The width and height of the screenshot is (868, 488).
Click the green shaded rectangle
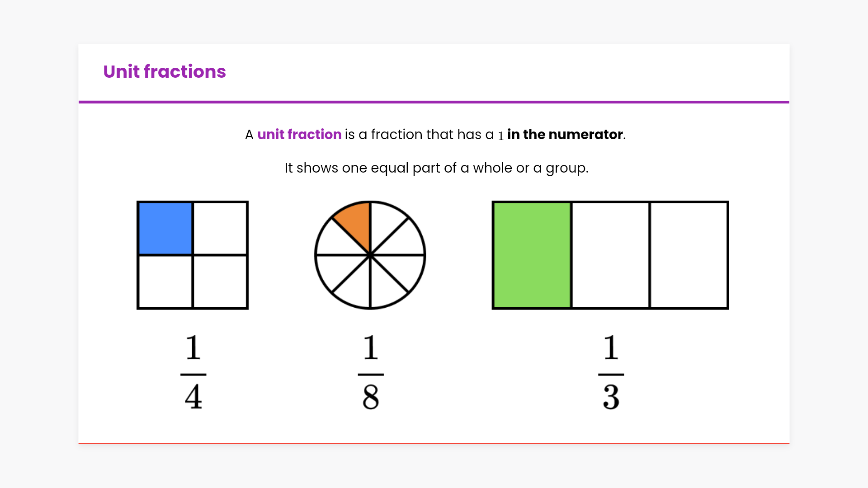point(532,255)
